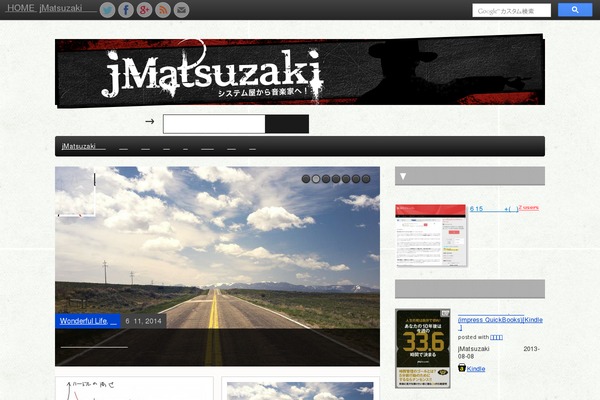Open the Facebook page icon
The height and width of the screenshot is (400, 600).
coord(126,10)
